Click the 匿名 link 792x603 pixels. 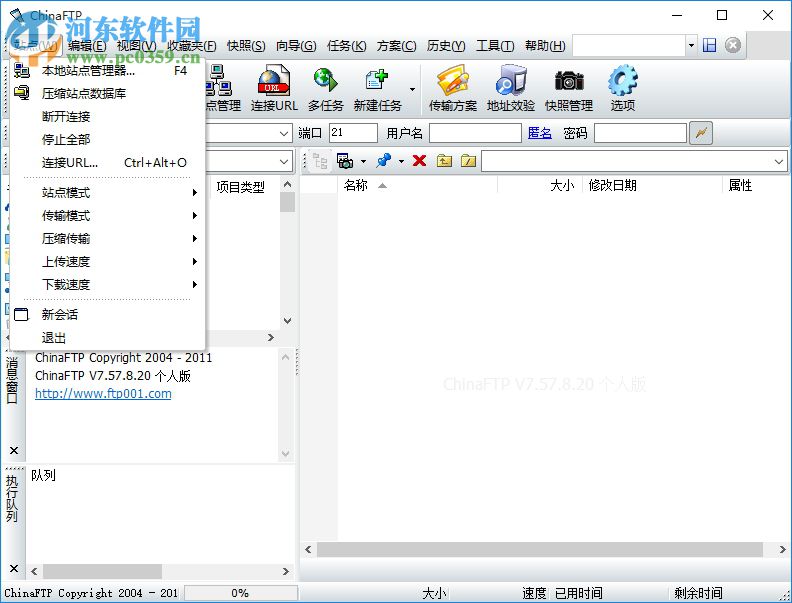coord(539,133)
